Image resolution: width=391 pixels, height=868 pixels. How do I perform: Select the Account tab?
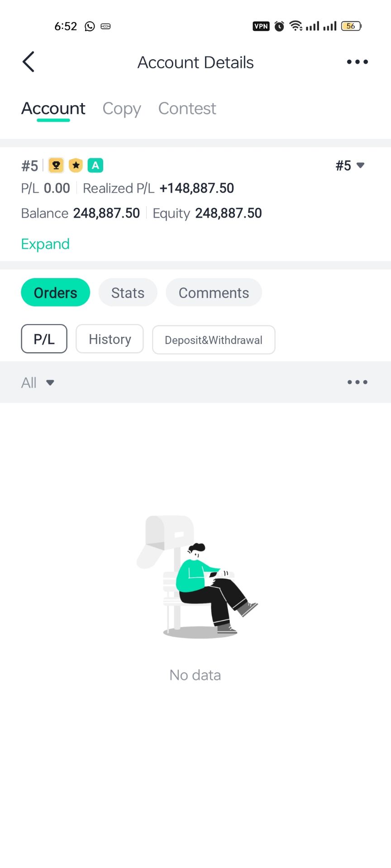pyautogui.click(x=53, y=108)
